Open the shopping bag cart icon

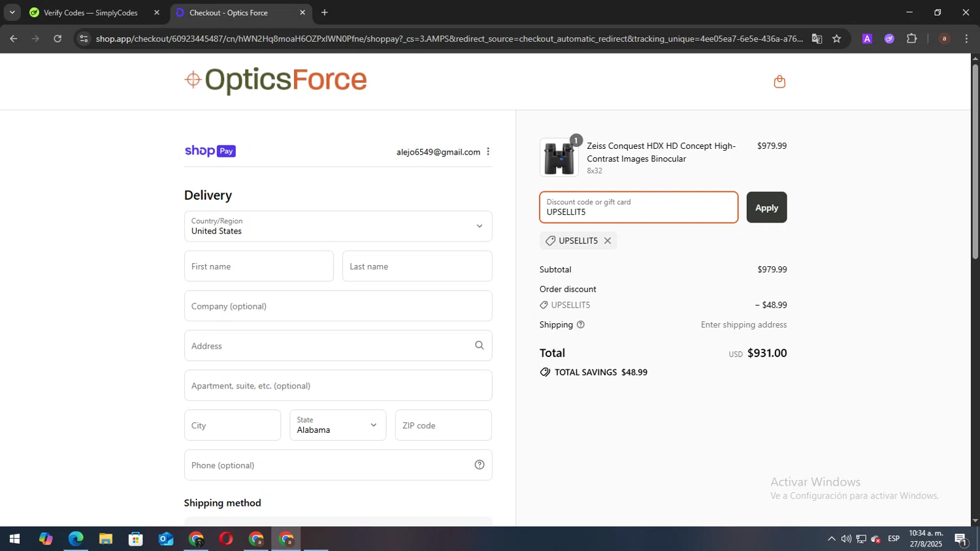pos(779,82)
